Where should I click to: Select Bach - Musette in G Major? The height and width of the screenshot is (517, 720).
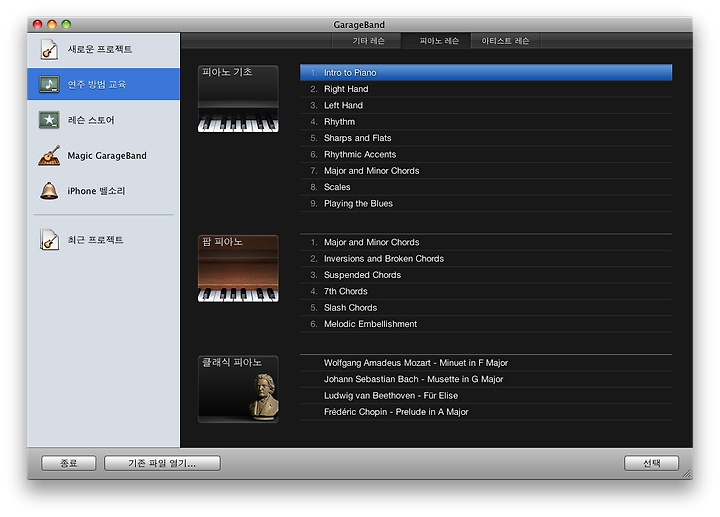click(486, 379)
